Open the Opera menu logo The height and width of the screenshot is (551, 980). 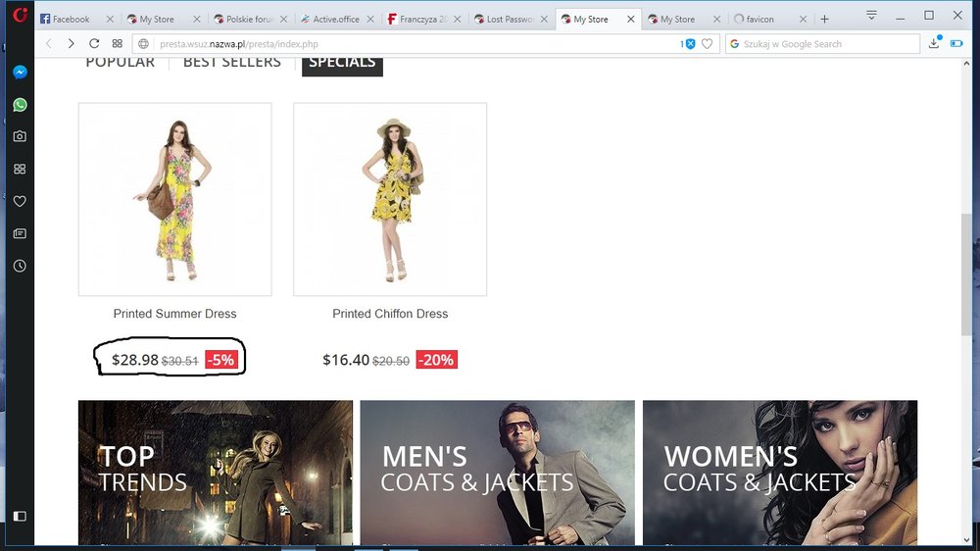pyautogui.click(x=20, y=15)
